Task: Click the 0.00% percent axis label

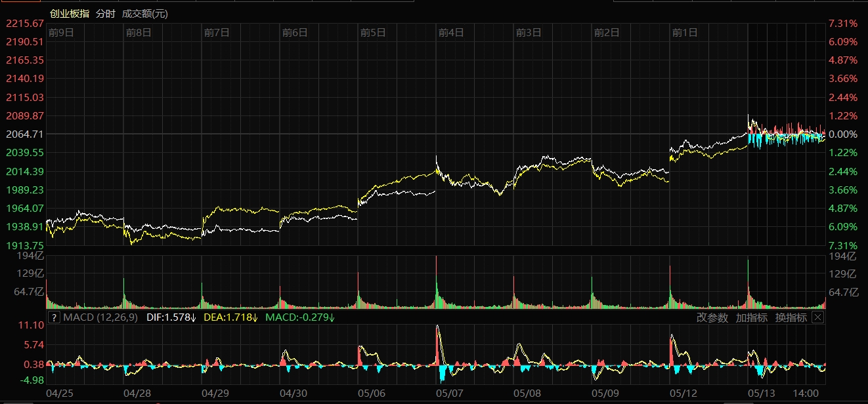Action: [843, 134]
